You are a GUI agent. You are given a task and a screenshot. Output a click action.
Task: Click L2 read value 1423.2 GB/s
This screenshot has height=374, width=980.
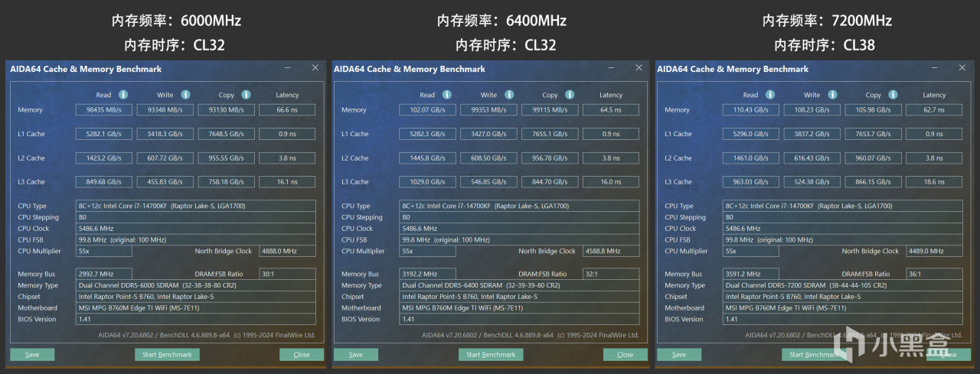coord(104,158)
